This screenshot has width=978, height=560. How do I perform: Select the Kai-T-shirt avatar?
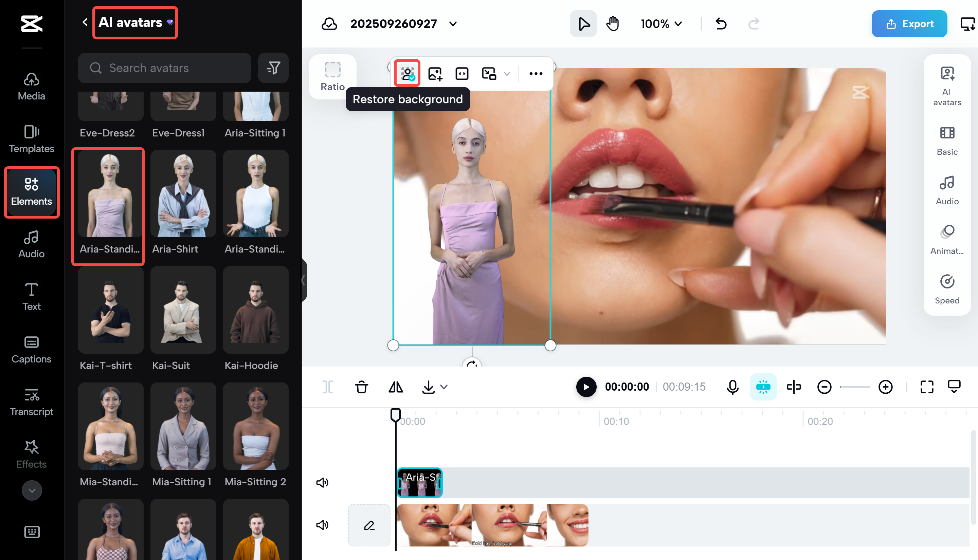pos(111,319)
